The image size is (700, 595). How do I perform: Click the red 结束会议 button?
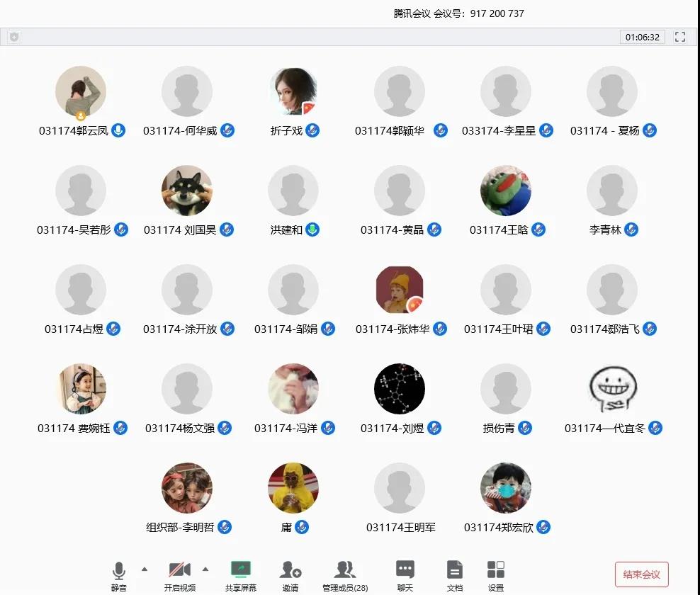pyautogui.click(x=641, y=574)
